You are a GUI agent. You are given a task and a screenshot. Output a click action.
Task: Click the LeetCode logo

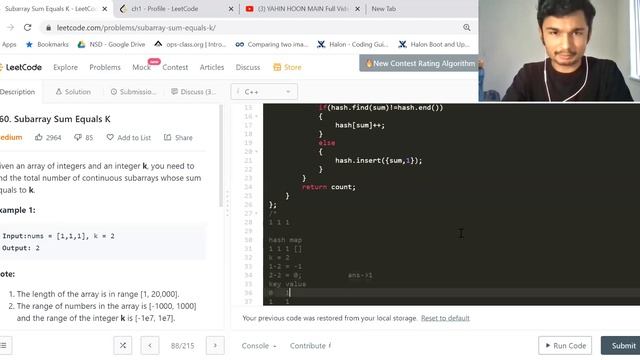(x=20, y=67)
